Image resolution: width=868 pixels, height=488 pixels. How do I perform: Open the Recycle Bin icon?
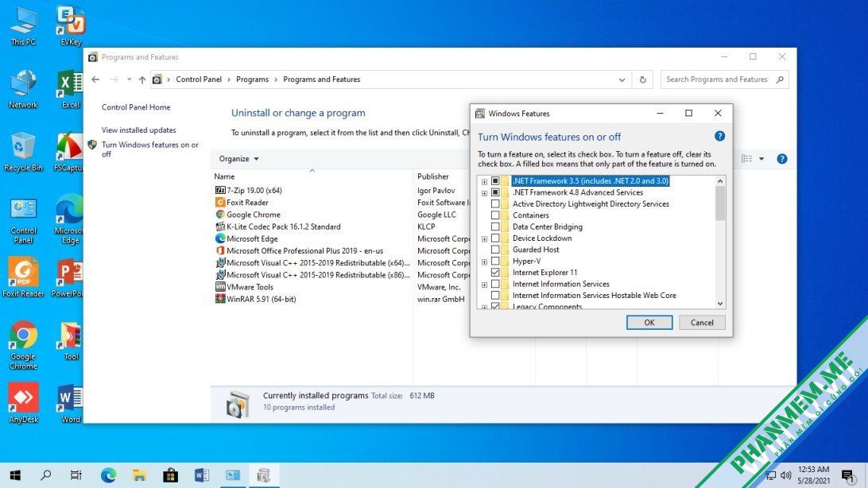tap(23, 152)
